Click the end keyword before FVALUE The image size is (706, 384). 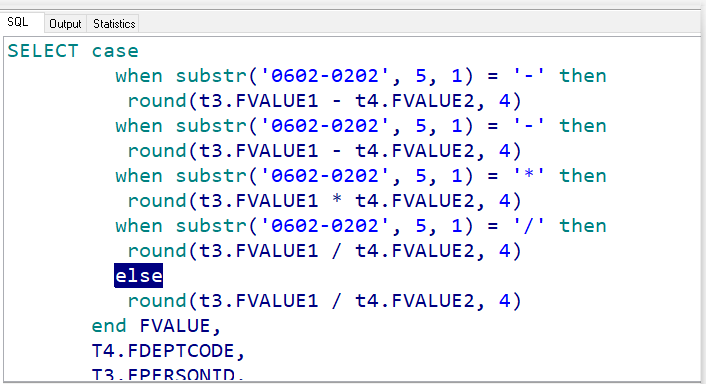[x=109, y=326]
